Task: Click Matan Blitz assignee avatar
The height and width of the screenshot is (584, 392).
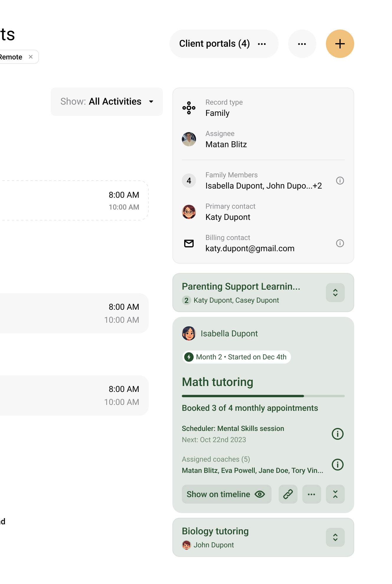Action: 189,139
